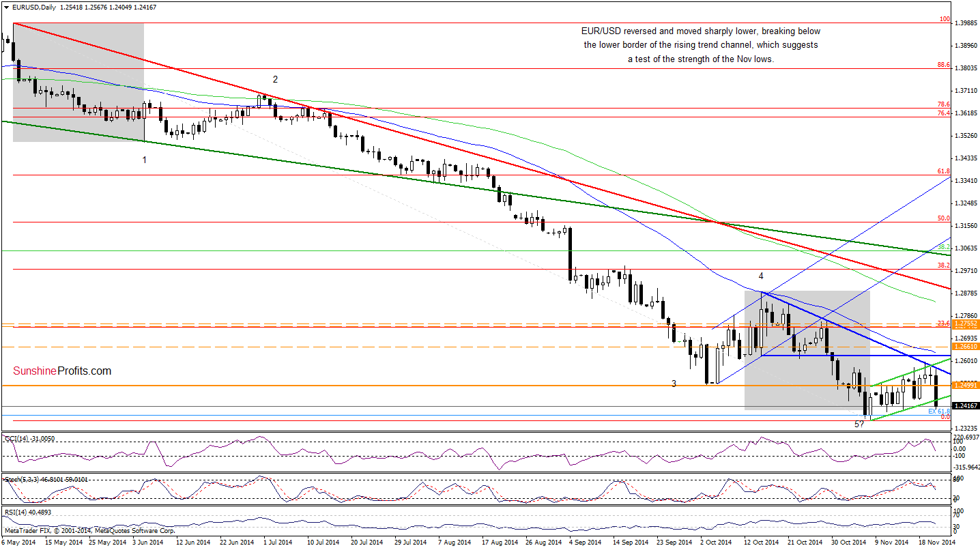Click the MetaTrader FIX copyright text

point(89,530)
